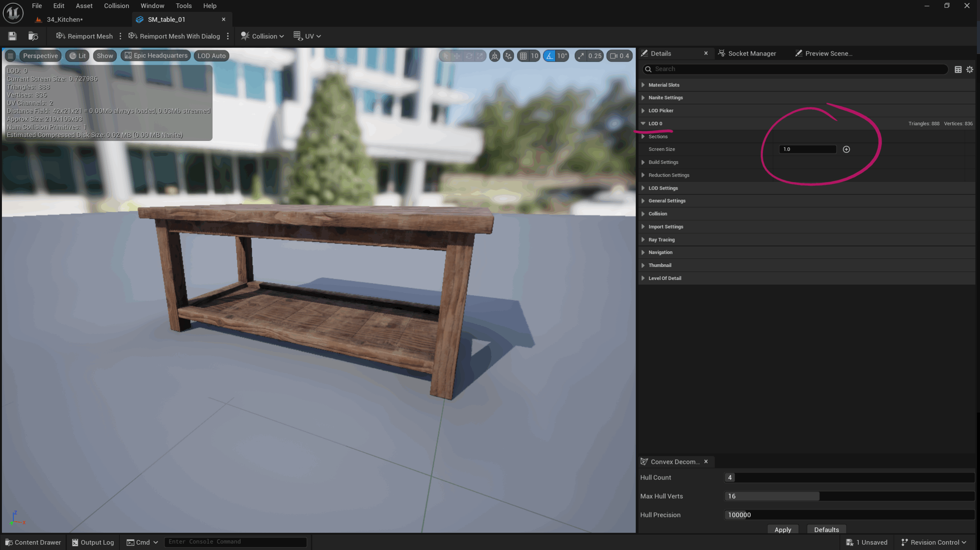The height and width of the screenshot is (550, 980).
Task: Toggle the world/local coordinate system cube icon
Action: tap(495, 56)
